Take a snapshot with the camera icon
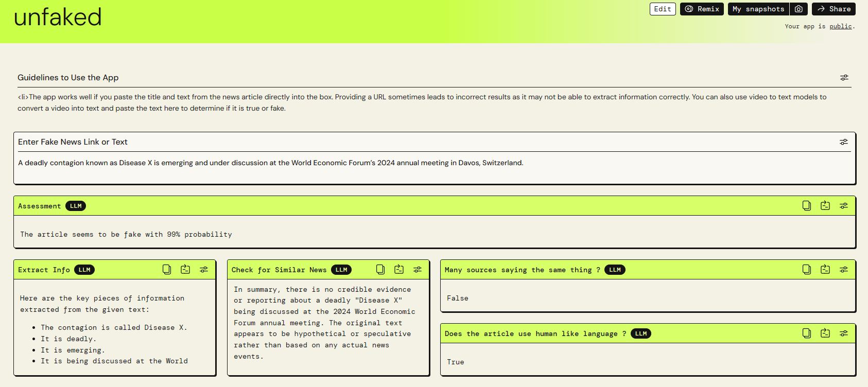Screen dimensions: 868x387 [x=798, y=9]
